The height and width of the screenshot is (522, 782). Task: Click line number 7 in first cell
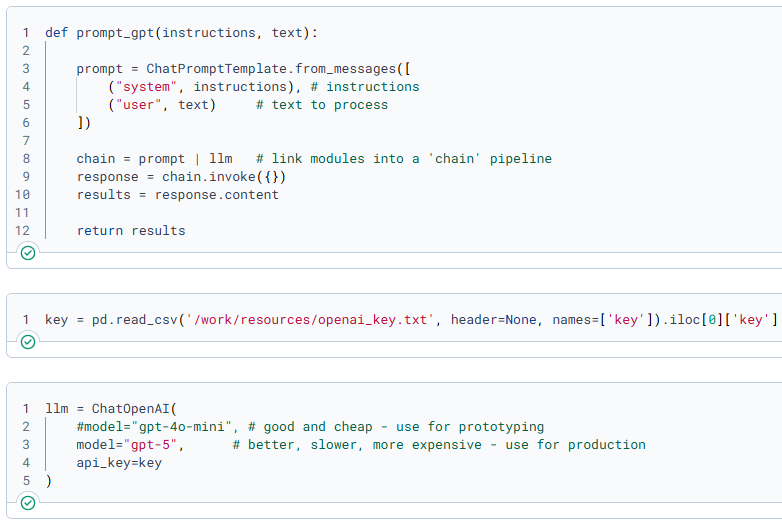coord(26,141)
